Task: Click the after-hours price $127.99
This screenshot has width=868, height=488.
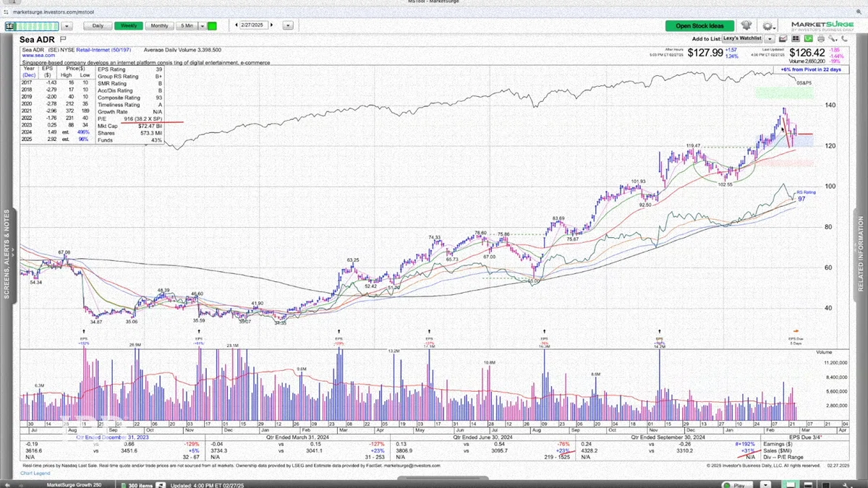Action: (x=705, y=53)
